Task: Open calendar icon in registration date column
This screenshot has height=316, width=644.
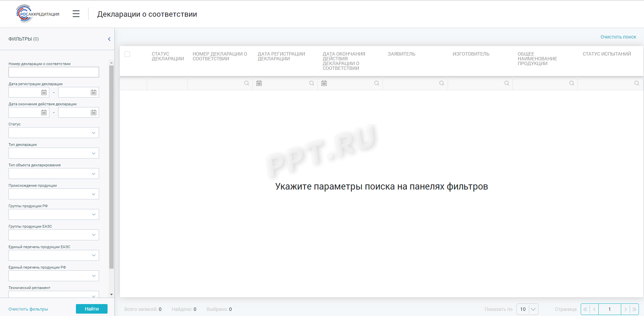Action: tap(259, 83)
